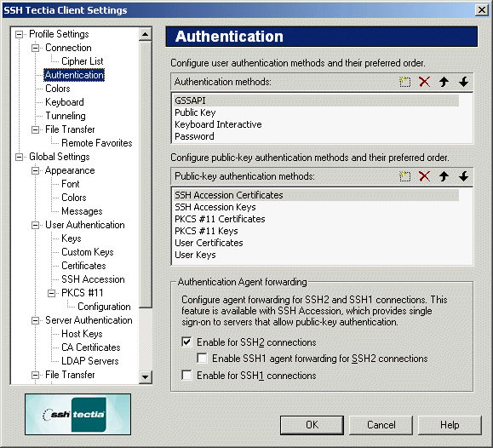This screenshot has width=493, height=448.
Task: Collapse the Global Settings node
Action: 20,157
